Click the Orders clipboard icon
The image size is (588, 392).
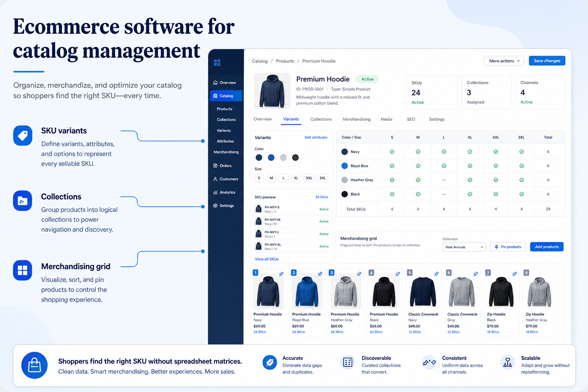[x=215, y=166]
